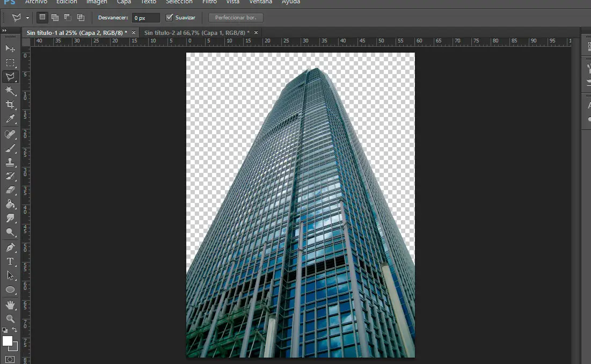Select the Move tool
This screenshot has width=591, height=364.
10,49
